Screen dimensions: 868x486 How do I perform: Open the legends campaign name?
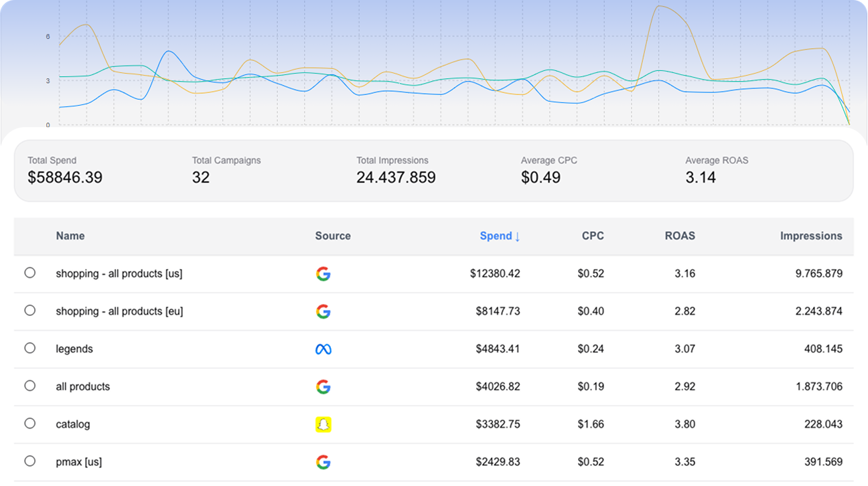click(74, 349)
